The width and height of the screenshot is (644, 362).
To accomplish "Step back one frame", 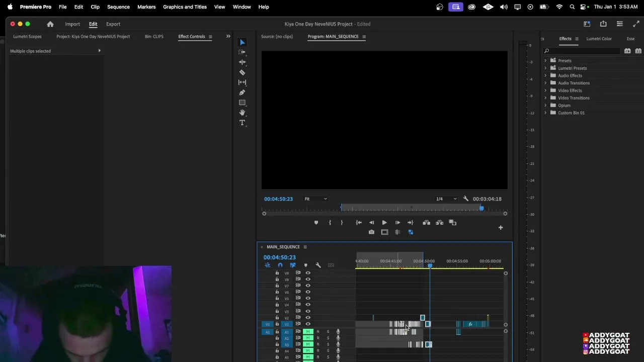I will click(371, 223).
